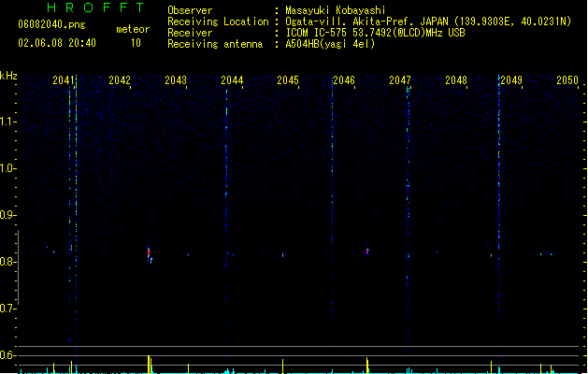Click the meteor echo near 2045
This screenshot has width=588, height=374.
(282, 255)
